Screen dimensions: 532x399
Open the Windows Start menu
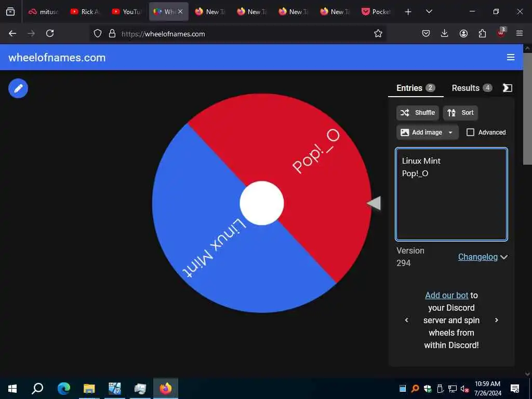[x=12, y=389]
